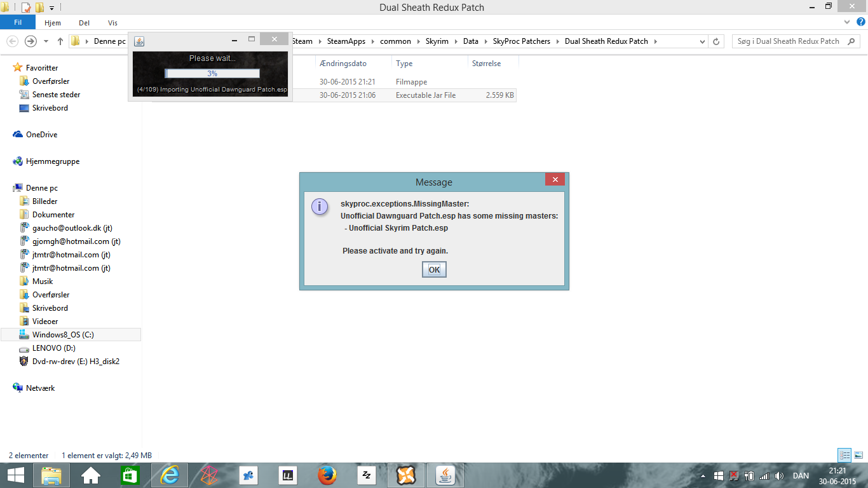Image resolution: width=868 pixels, height=488 pixels.
Task: Open the Fil menu
Action: [x=18, y=23]
